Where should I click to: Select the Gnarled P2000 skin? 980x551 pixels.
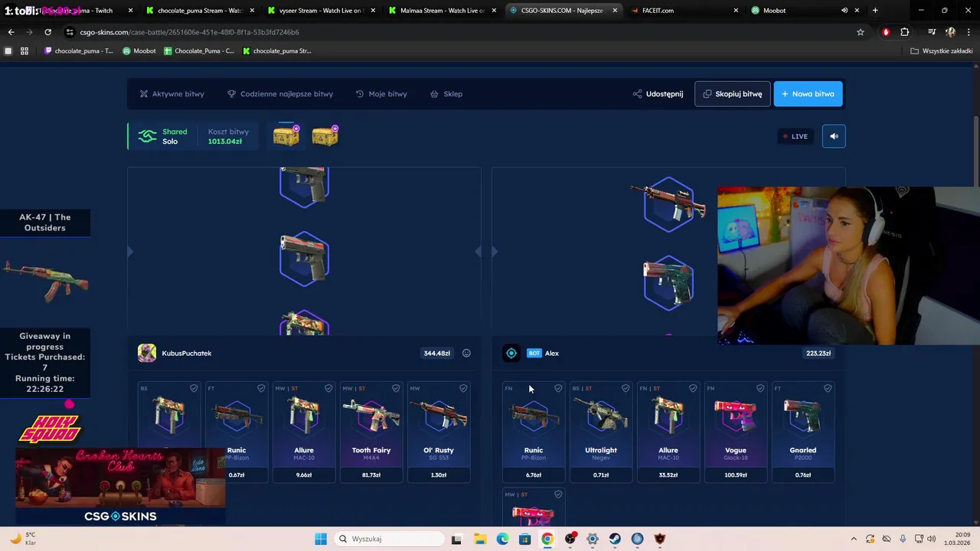(803, 432)
